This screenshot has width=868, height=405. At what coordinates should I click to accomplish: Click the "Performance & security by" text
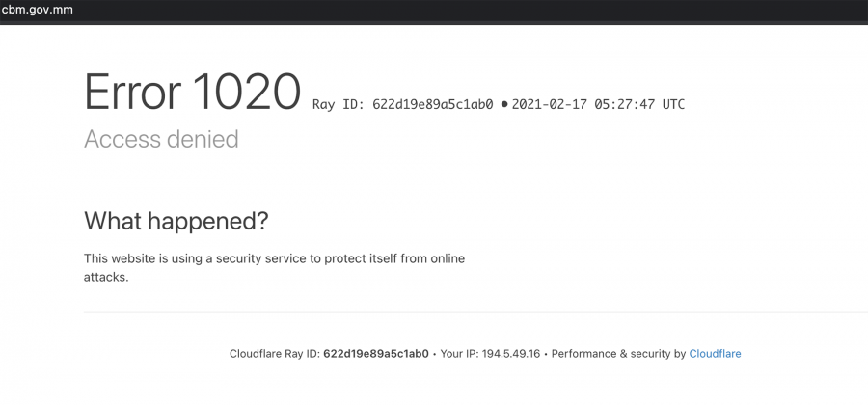point(618,354)
